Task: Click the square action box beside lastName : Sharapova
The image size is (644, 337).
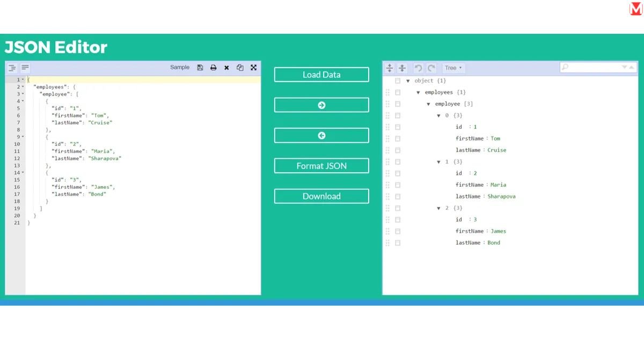Action: point(398,196)
